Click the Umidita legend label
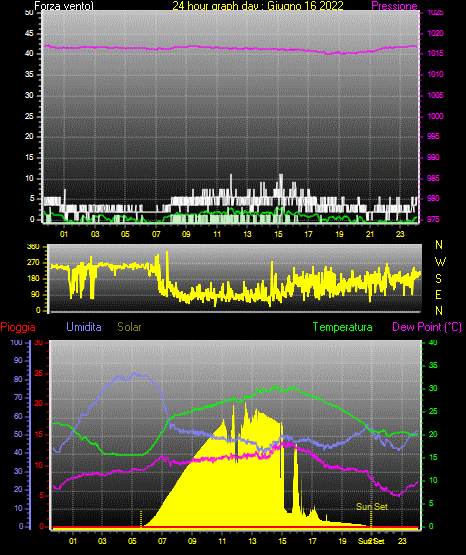This screenshot has height=555, width=466. coord(84,327)
